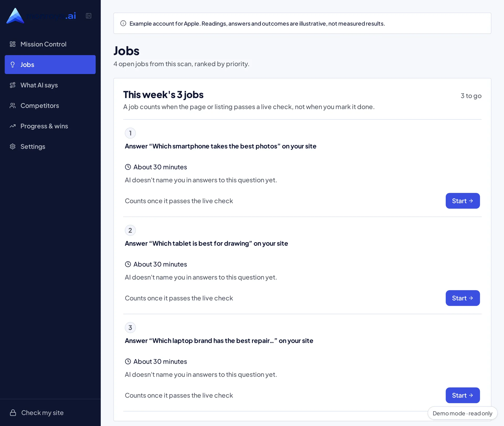Click the '4 open jobs from this scan' subtitle
The width and height of the screenshot is (504, 426).
click(181, 64)
